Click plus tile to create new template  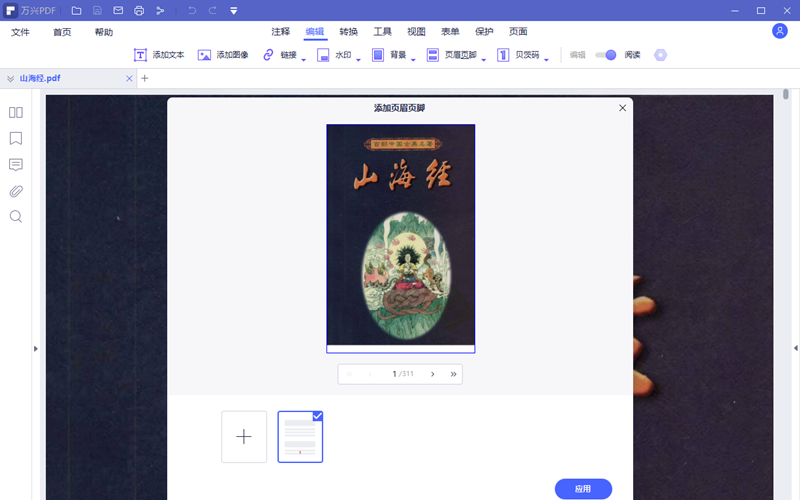(x=244, y=437)
